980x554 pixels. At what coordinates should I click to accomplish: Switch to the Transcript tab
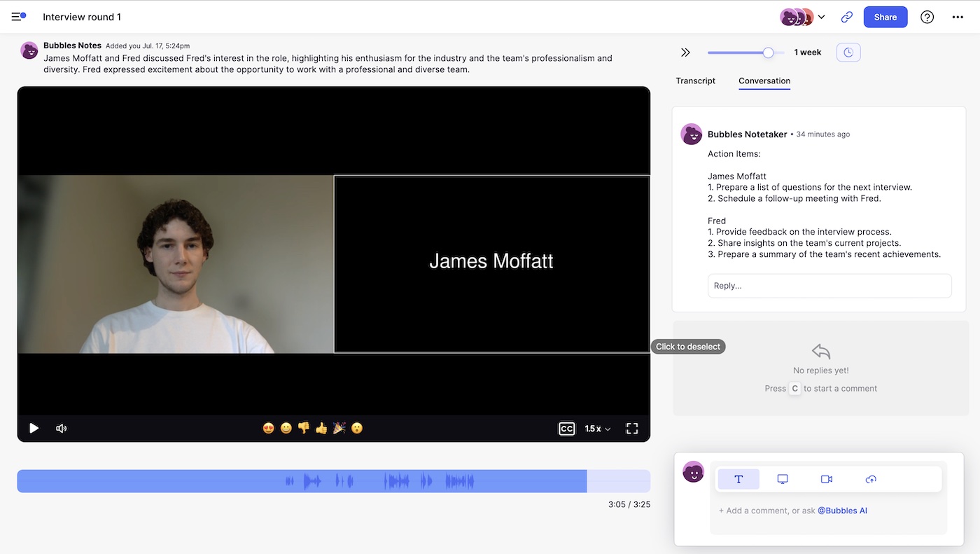tap(695, 81)
